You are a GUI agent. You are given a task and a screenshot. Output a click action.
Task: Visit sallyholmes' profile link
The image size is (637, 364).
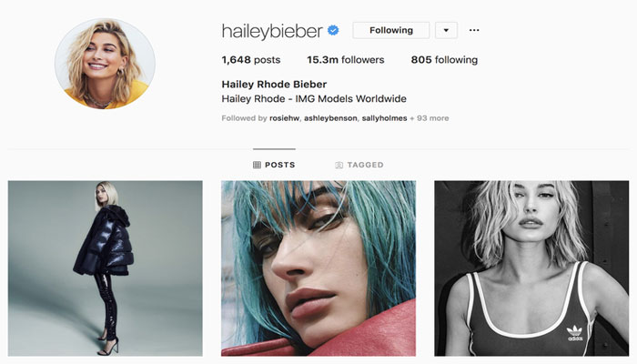pos(384,118)
